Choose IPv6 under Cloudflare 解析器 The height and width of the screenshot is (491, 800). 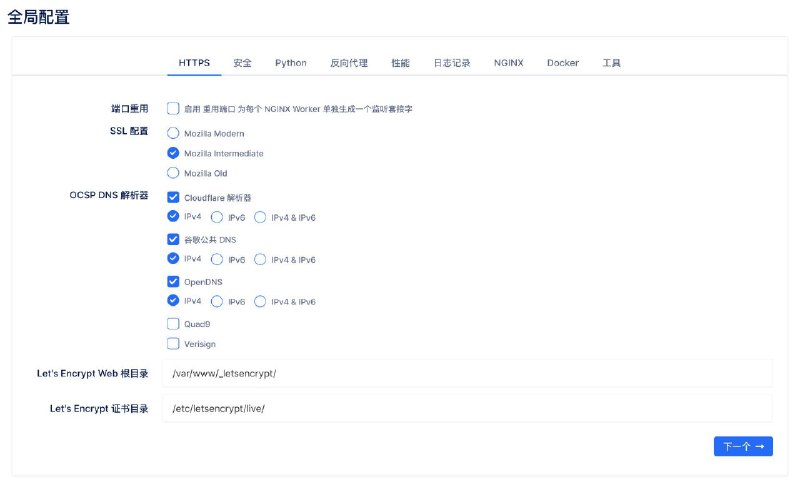(216, 217)
